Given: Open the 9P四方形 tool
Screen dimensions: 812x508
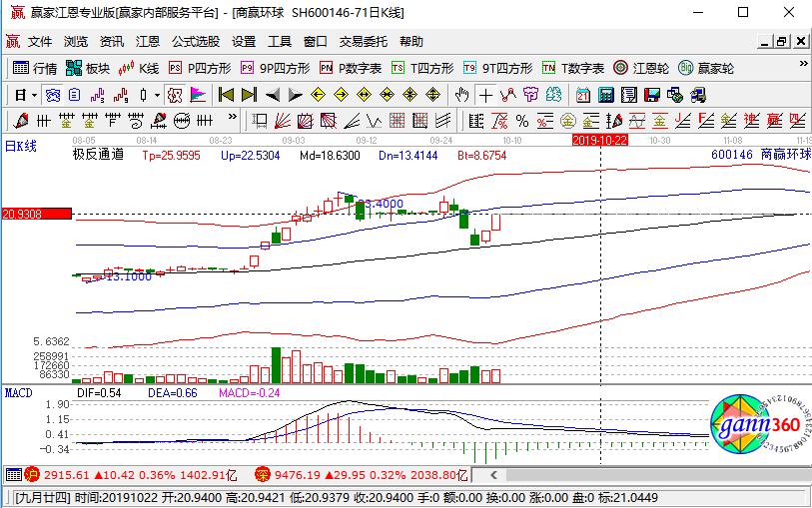Looking at the screenshot, I should point(275,68).
